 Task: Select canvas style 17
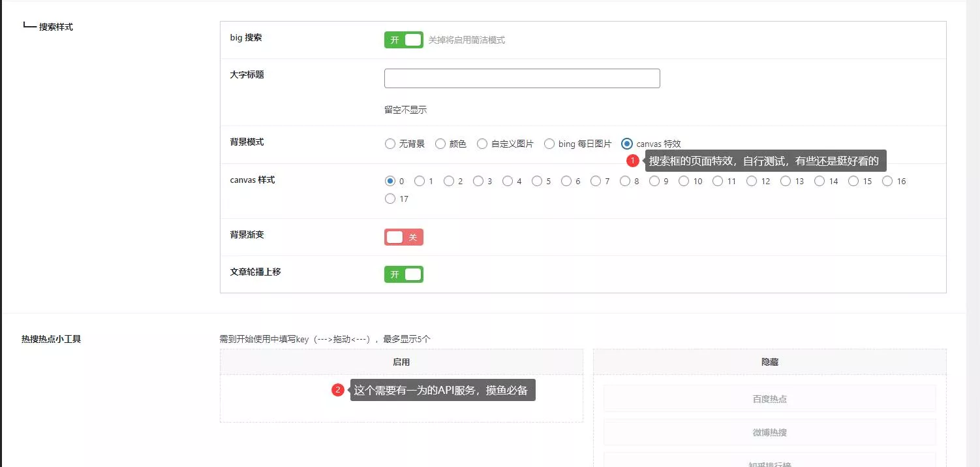click(390, 199)
